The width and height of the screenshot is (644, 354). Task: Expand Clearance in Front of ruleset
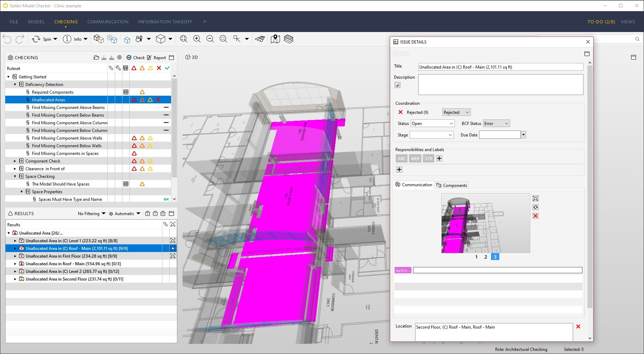[15, 168]
